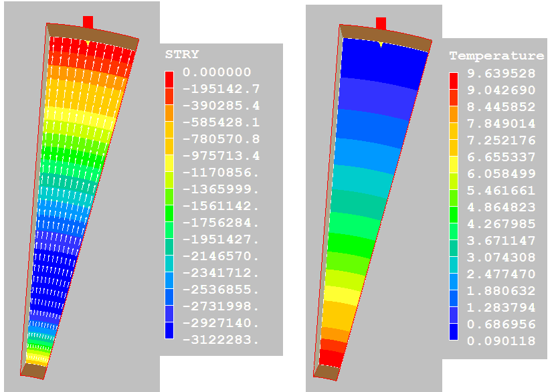Click the red load block atop Temperature model
Image resolution: width=558 pixels, height=392 pixels.
tap(381, 23)
